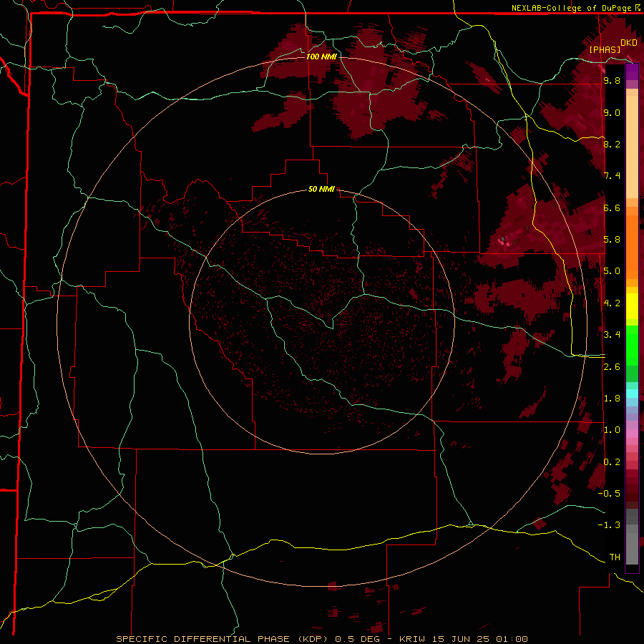The image size is (644, 644).
Task: Click the KDP 0.5 DEG KRIW product title
Action: 321,639
